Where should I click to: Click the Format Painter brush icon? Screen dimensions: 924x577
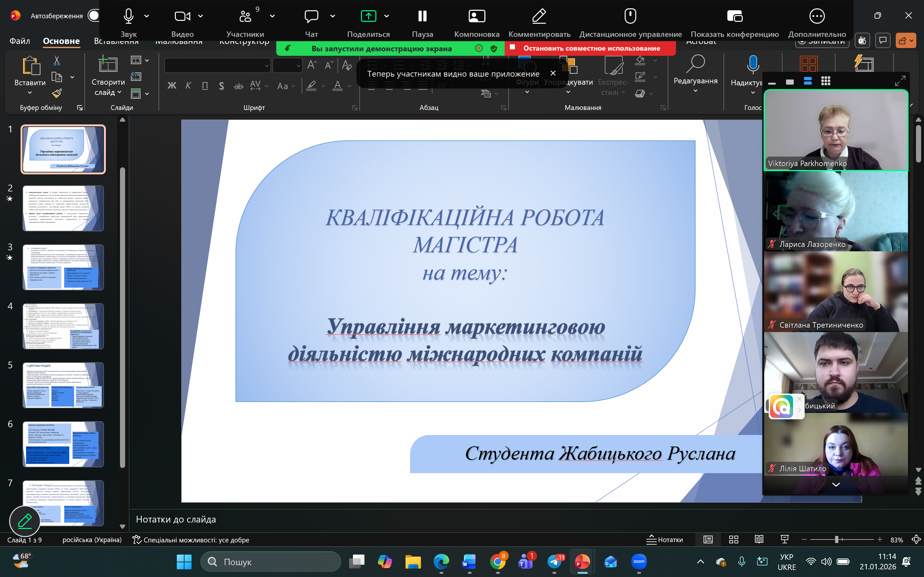[x=57, y=93]
